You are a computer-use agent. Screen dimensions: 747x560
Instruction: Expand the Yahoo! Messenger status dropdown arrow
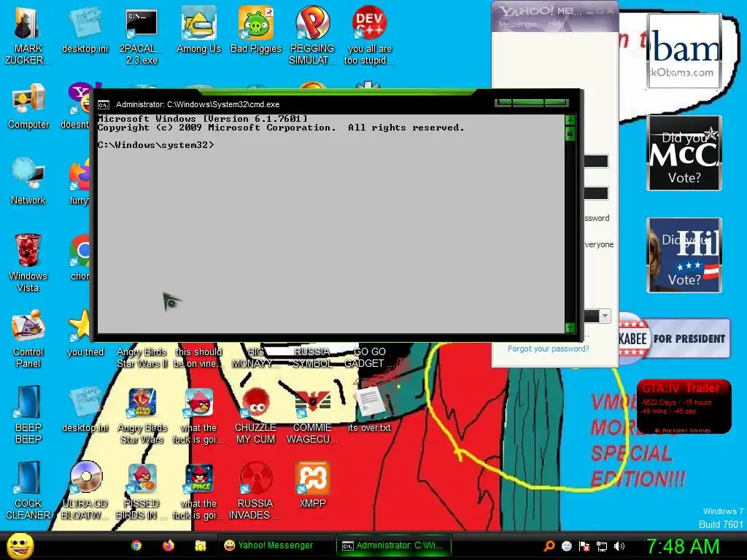pyautogui.click(x=605, y=316)
